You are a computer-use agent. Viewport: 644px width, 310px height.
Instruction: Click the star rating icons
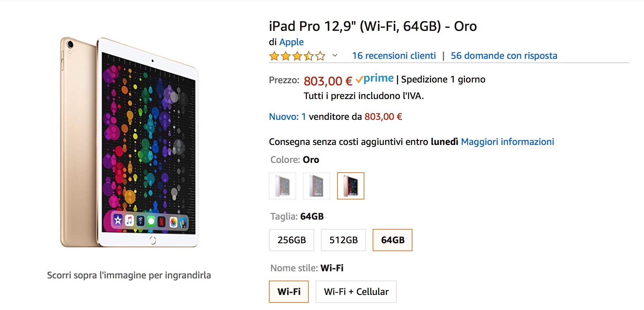pos(297,56)
